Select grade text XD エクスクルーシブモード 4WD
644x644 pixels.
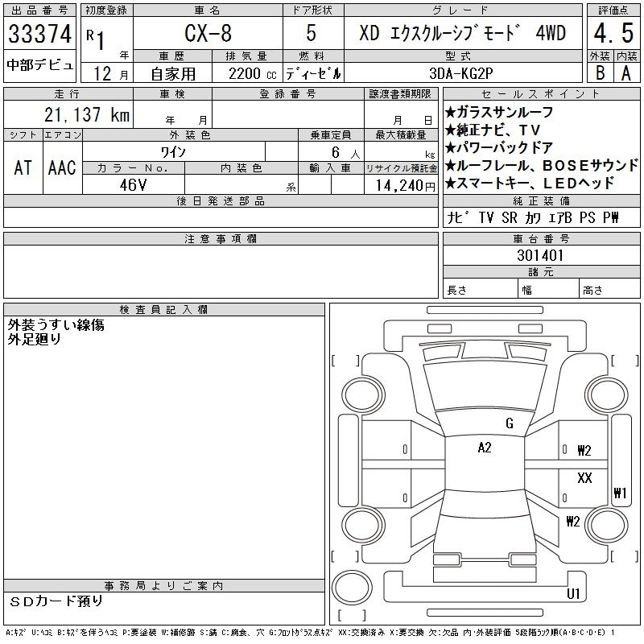[463, 33]
